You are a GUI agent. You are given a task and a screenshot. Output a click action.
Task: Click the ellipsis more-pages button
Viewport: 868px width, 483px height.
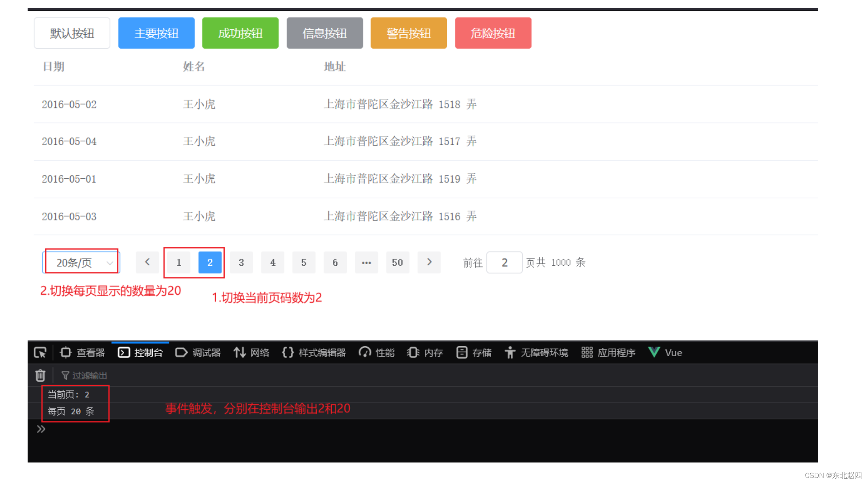coord(366,262)
